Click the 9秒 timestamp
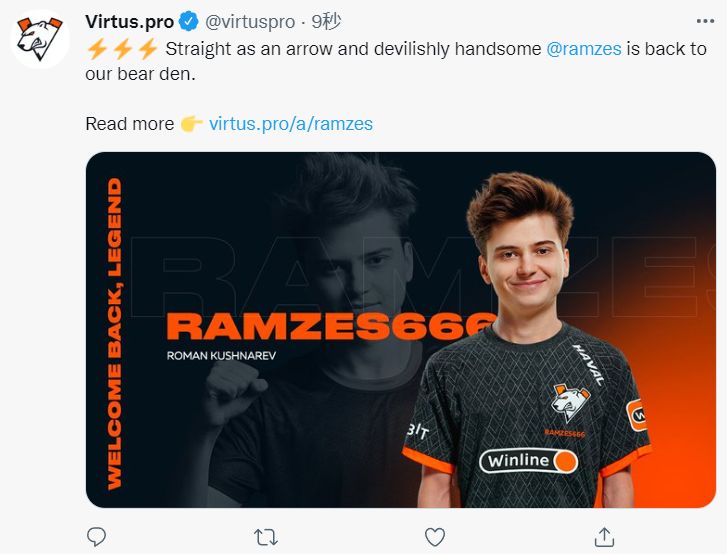 coord(326,21)
